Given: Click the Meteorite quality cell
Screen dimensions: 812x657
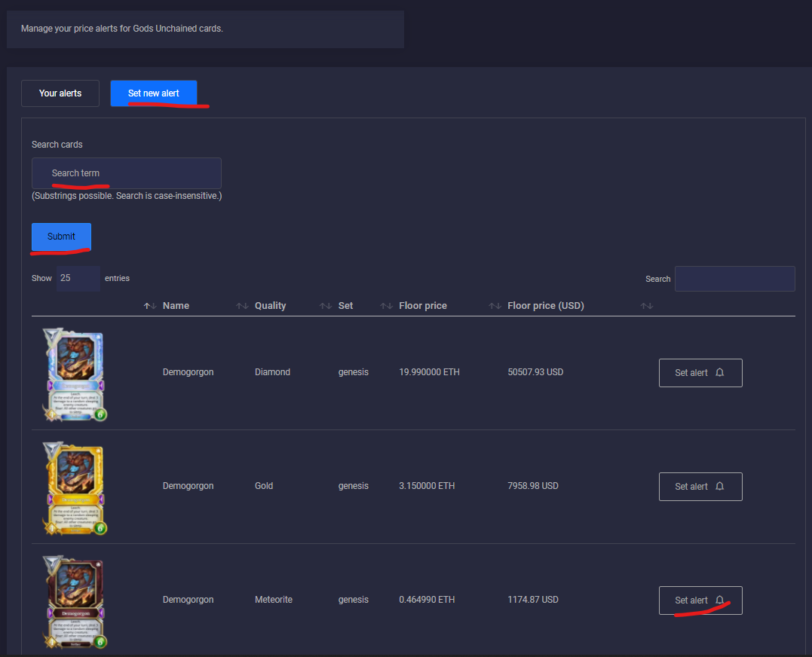Looking at the screenshot, I should coord(274,600).
